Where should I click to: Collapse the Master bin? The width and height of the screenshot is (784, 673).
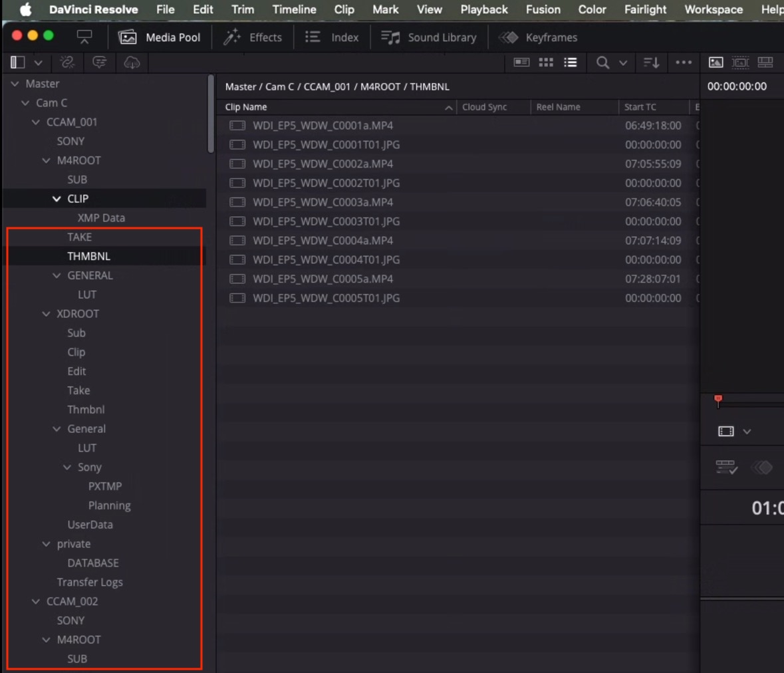point(15,84)
